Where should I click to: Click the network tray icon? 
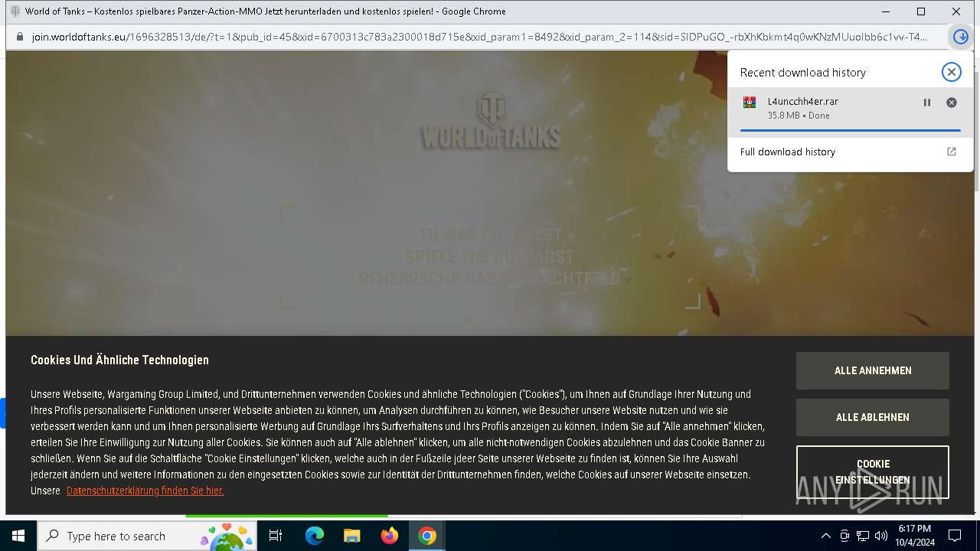(863, 536)
